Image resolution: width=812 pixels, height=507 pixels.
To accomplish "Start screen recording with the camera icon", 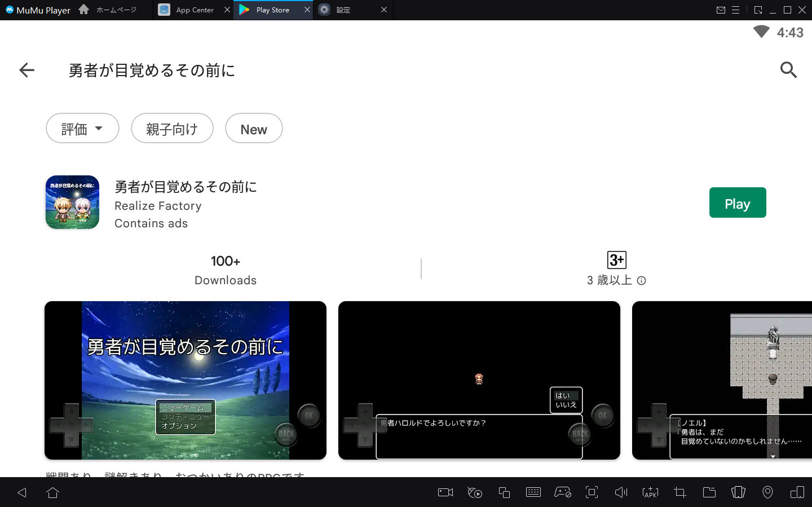I will 445,492.
